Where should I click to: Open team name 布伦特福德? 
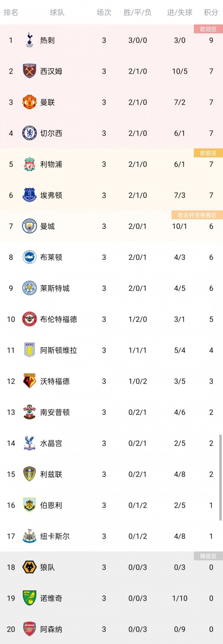coord(59,319)
